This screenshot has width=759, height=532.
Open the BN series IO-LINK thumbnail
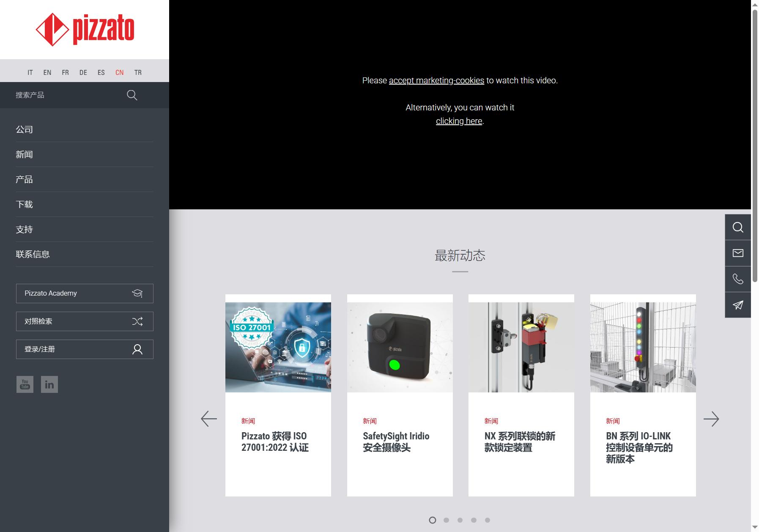(x=643, y=347)
